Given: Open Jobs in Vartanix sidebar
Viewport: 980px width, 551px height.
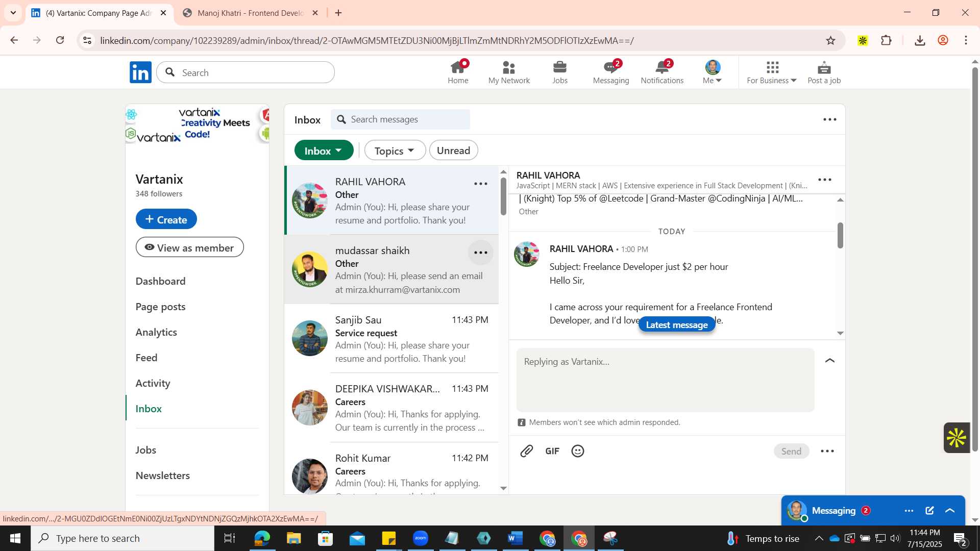Looking at the screenshot, I should 146,450.
